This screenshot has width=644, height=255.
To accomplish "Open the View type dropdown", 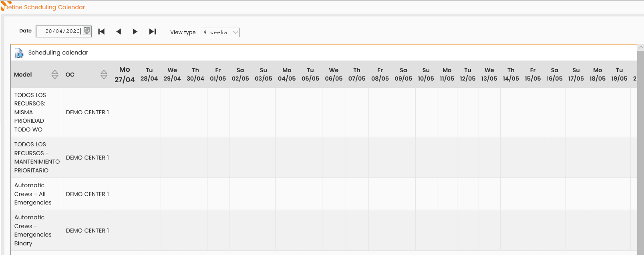I will pos(220,32).
